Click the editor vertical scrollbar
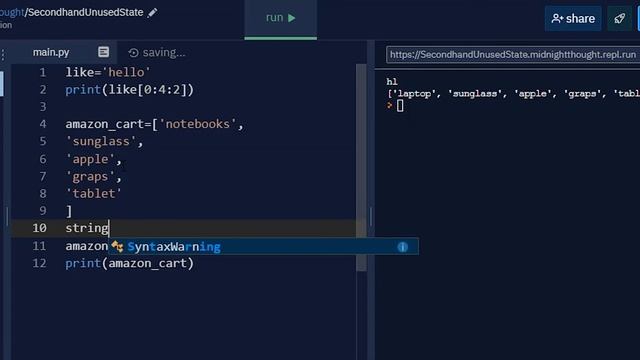 pos(361,167)
